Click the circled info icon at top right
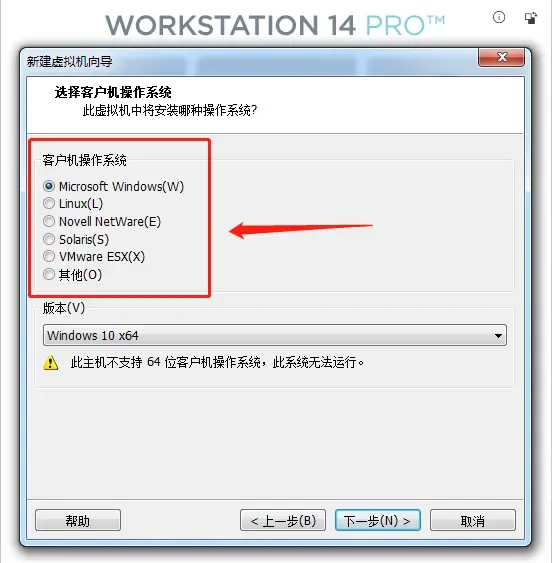Screen dimensions: 552x563 499,17
